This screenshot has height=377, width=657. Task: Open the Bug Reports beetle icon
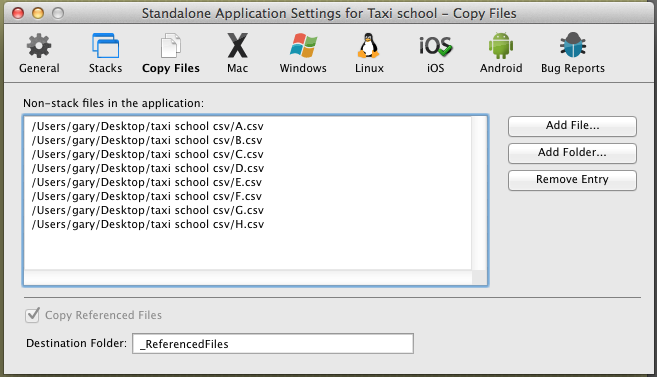point(573,45)
